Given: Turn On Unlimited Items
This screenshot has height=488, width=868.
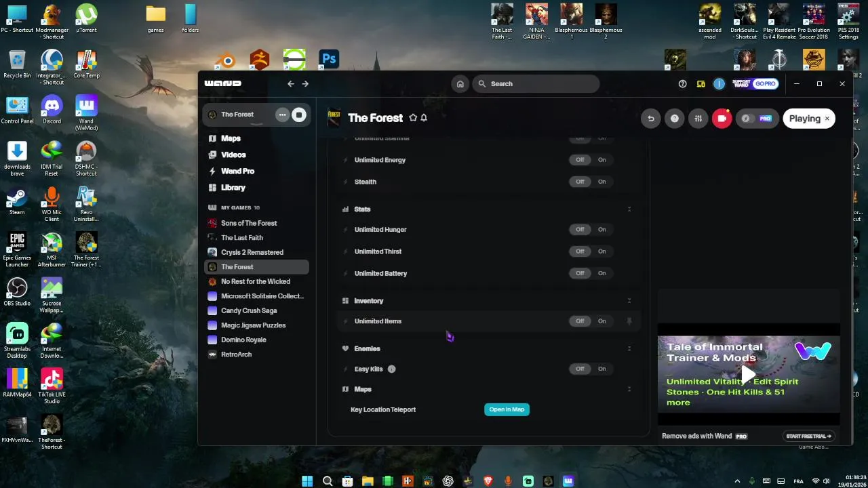Looking at the screenshot, I should [602, 321].
